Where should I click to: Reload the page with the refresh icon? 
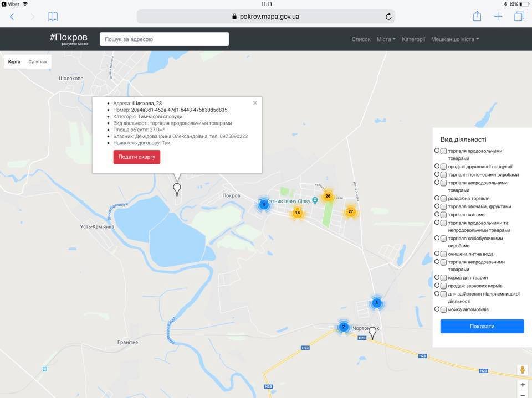tap(388, 17)
